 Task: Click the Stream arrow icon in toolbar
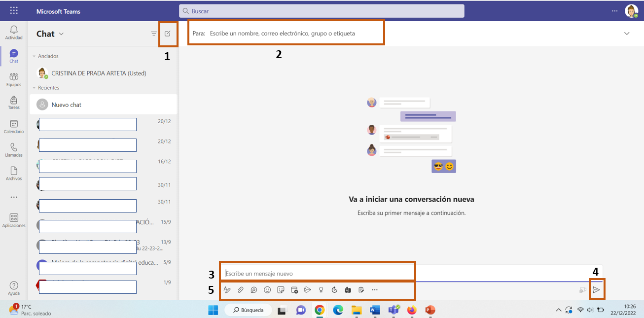[x=308, y=290]
